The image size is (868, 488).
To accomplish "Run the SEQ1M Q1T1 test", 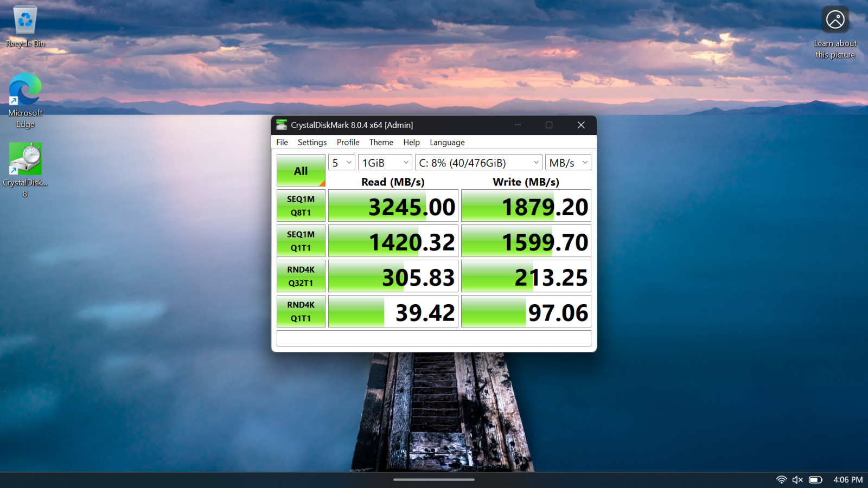I will 301,241.
